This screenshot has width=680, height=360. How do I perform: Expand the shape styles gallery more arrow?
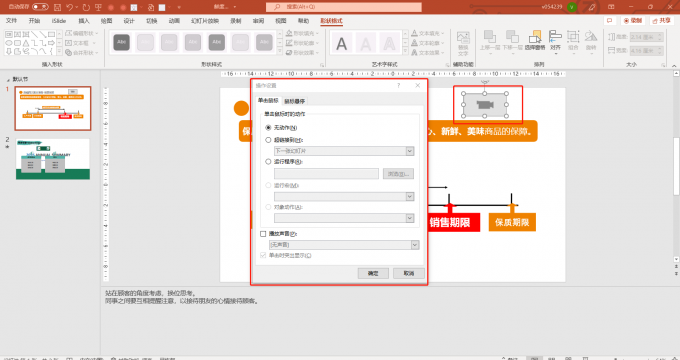280,52
